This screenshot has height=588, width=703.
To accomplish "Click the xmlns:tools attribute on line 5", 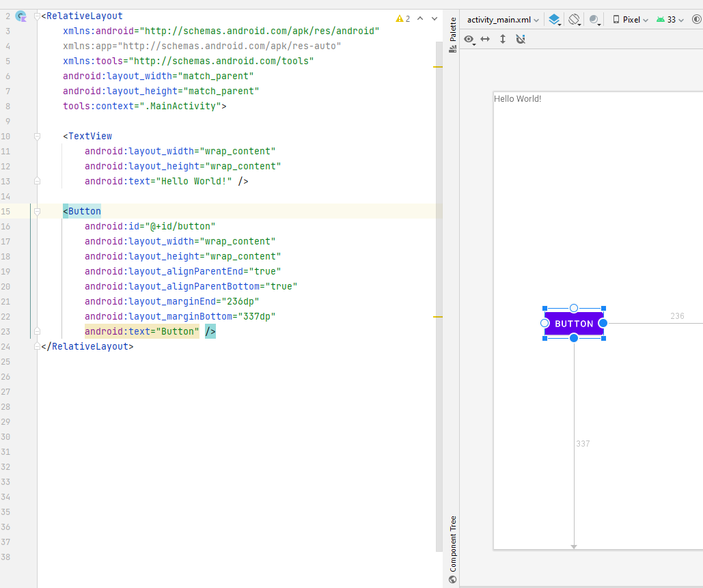I will tap(189, 61).
